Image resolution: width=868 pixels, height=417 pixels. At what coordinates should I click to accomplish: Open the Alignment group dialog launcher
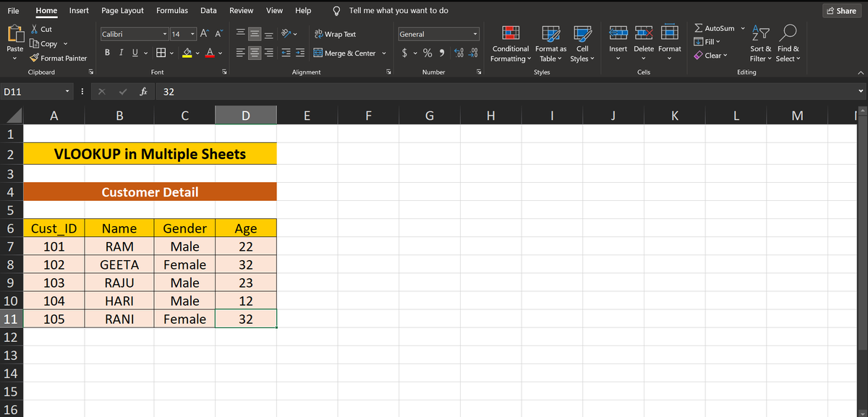coord(388,72)
